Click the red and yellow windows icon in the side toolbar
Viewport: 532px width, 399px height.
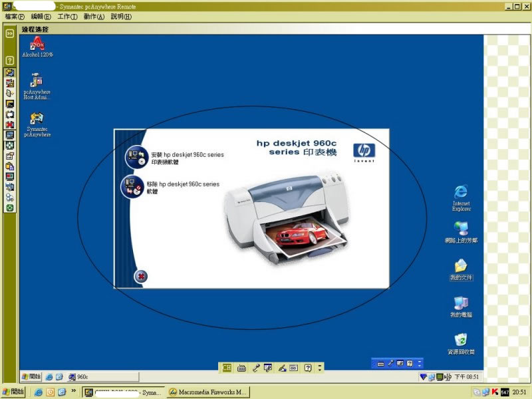(10, 82)
